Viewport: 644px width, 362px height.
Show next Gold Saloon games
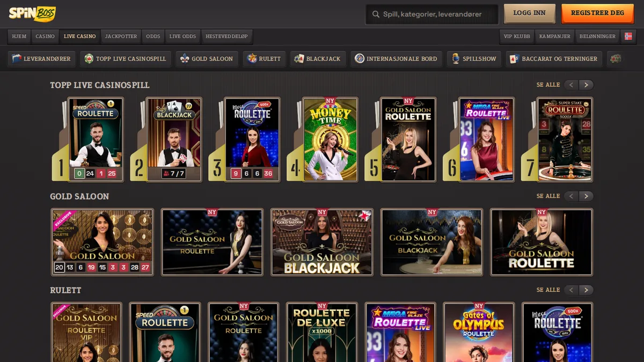[x=586, y=196]
